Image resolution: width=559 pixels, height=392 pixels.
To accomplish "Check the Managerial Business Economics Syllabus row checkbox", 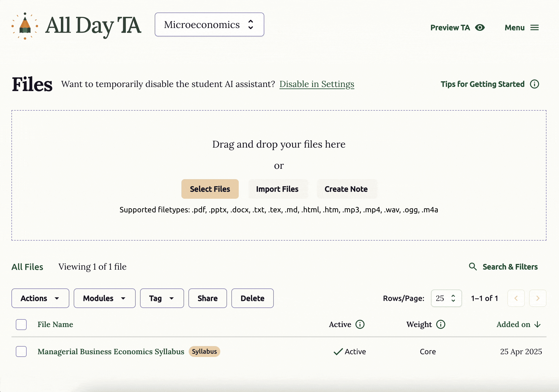I will pyautogui.click(x=21, y=351).
